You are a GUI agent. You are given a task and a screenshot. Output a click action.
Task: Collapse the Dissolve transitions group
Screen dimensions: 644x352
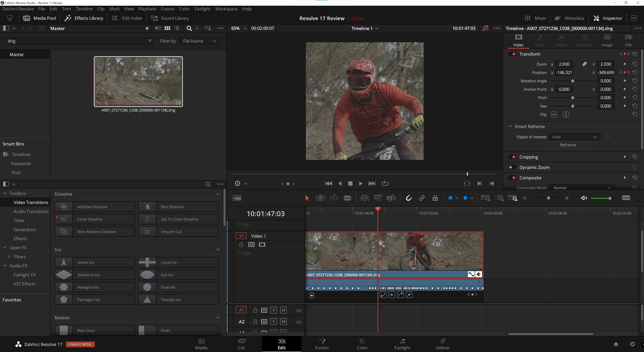pyautogui.click(x=218, y=194)
